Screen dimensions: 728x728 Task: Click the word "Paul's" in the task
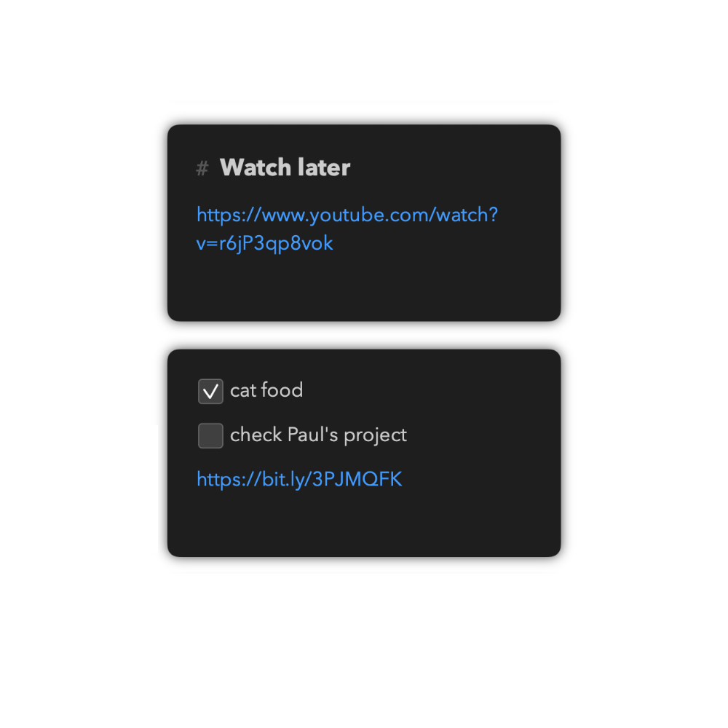pyautogui.click(x=312, y=435)
